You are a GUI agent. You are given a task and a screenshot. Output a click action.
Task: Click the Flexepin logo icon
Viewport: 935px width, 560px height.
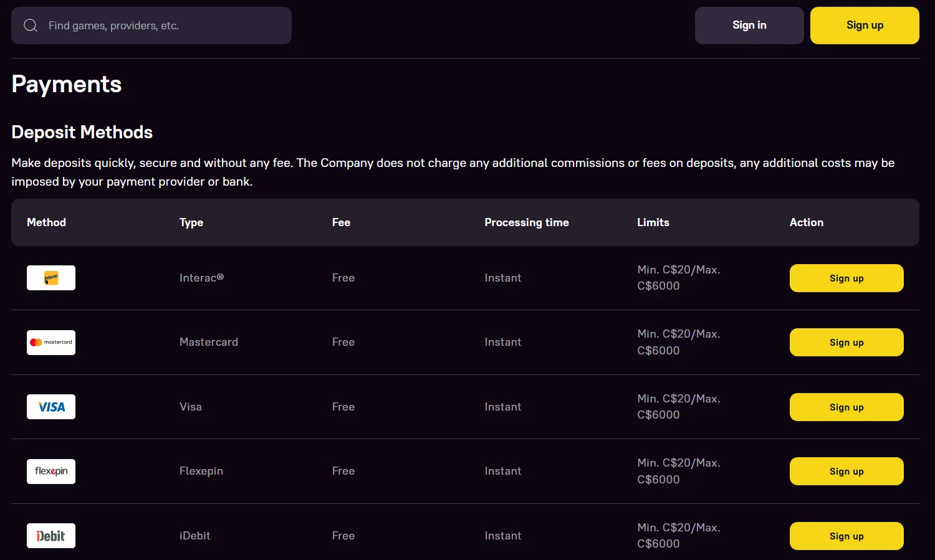point(51,472)
